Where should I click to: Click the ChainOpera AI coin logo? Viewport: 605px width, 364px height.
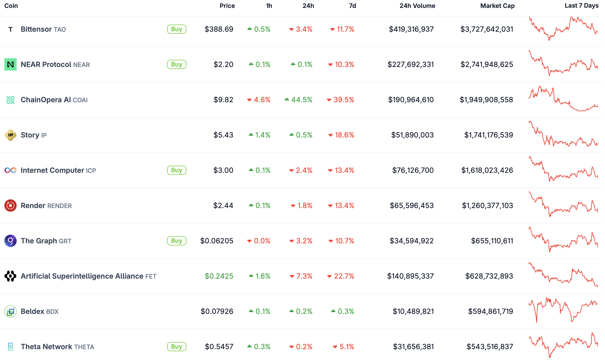[x=10, y=100]
